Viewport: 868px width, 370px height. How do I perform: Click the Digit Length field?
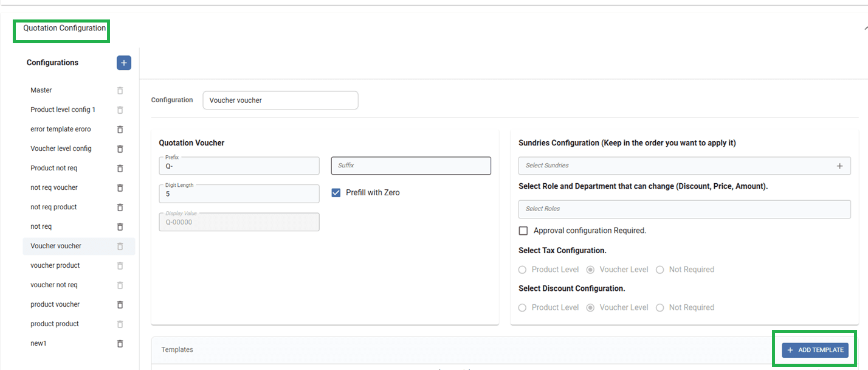tap(239, 194)
